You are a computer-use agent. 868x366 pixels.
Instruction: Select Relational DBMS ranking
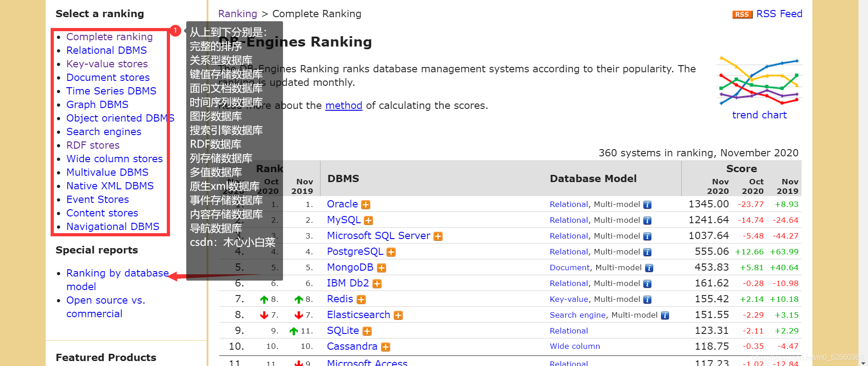coord(107,50)
